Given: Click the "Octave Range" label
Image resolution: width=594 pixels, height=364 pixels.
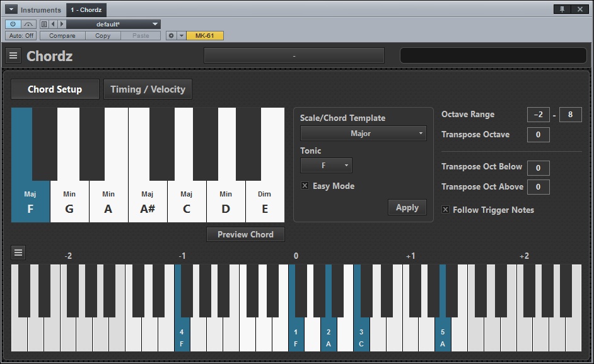Looking at the screenshot, I should click(468, 114).
